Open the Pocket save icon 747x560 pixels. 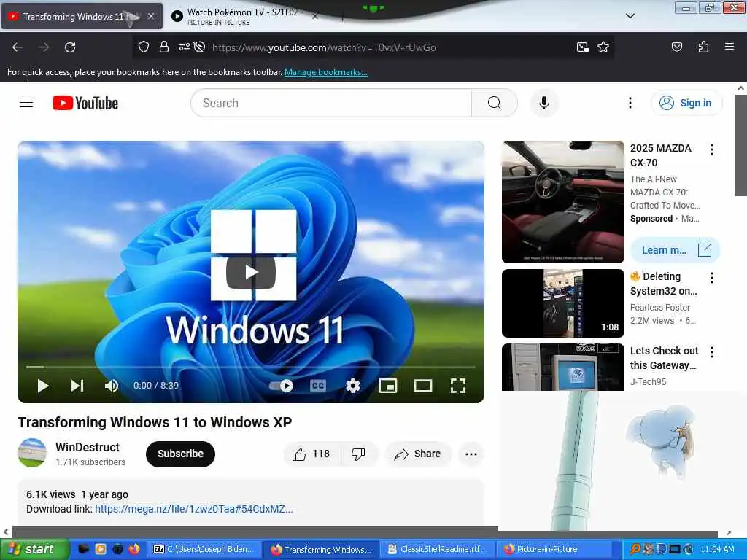[x=676, y=47]
